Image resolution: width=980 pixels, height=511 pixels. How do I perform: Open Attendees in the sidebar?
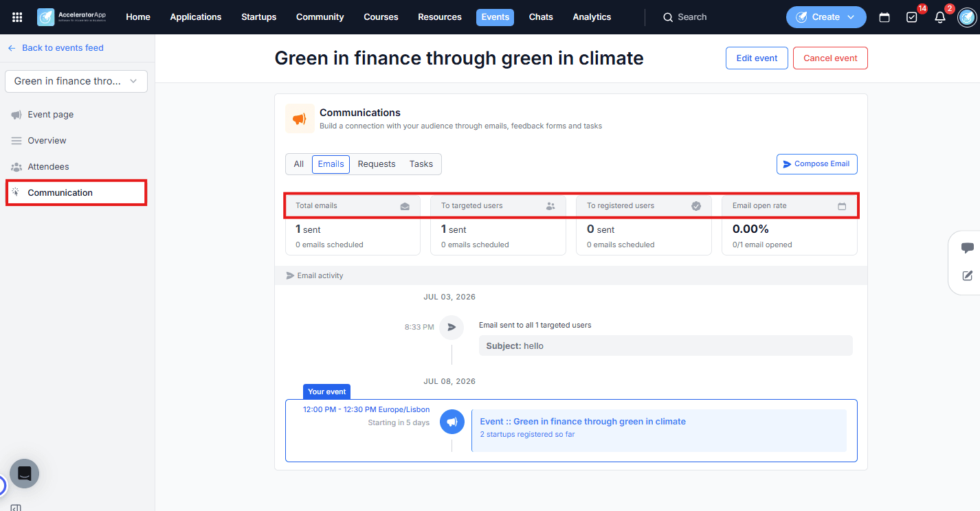[x=48, y=167]
